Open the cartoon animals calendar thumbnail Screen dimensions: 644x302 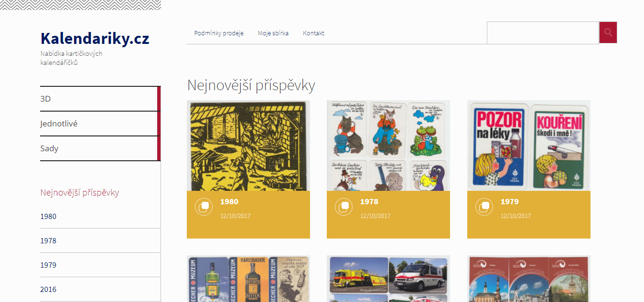(388, 146)
